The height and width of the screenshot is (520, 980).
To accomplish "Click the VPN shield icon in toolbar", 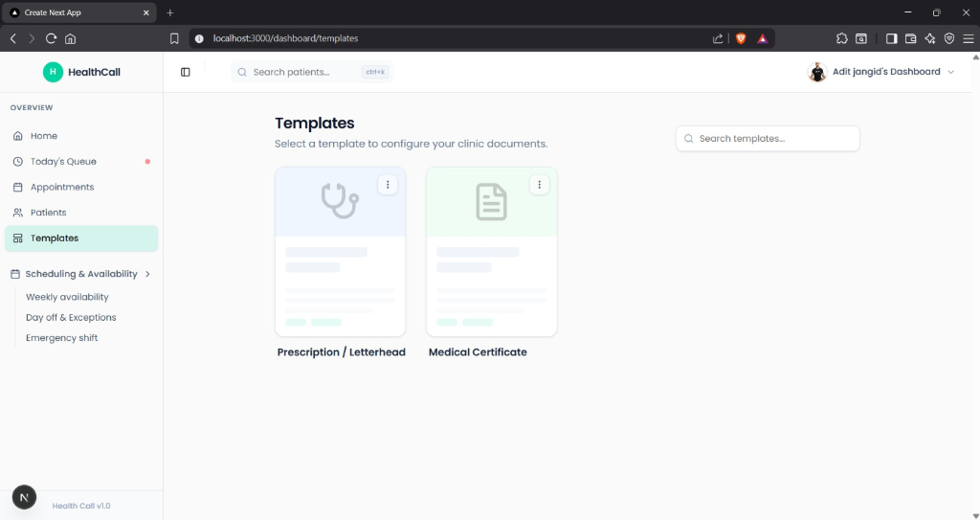I will 949,38.
